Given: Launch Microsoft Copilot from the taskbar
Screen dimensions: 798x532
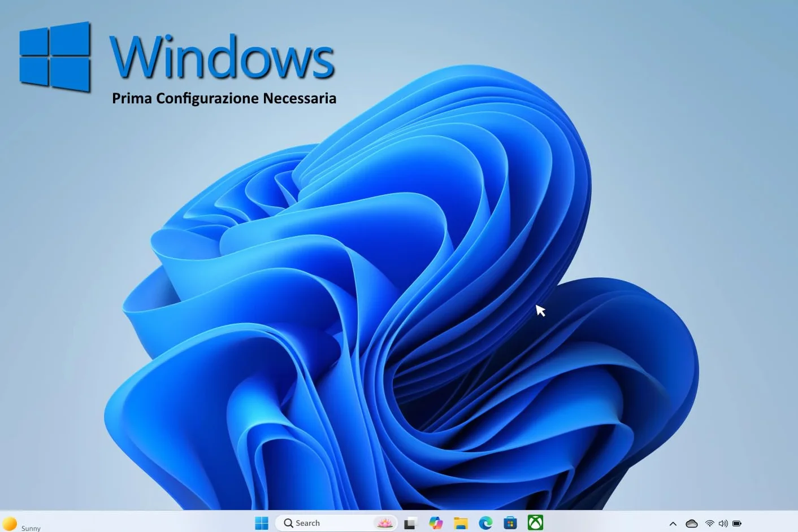Looking at the screenshot, I should [436, 523].
